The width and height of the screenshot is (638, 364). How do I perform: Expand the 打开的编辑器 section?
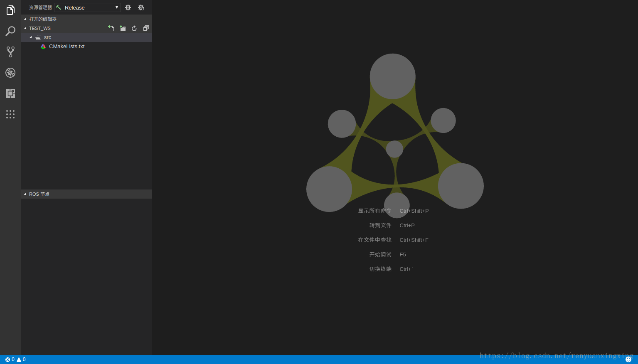86,19
